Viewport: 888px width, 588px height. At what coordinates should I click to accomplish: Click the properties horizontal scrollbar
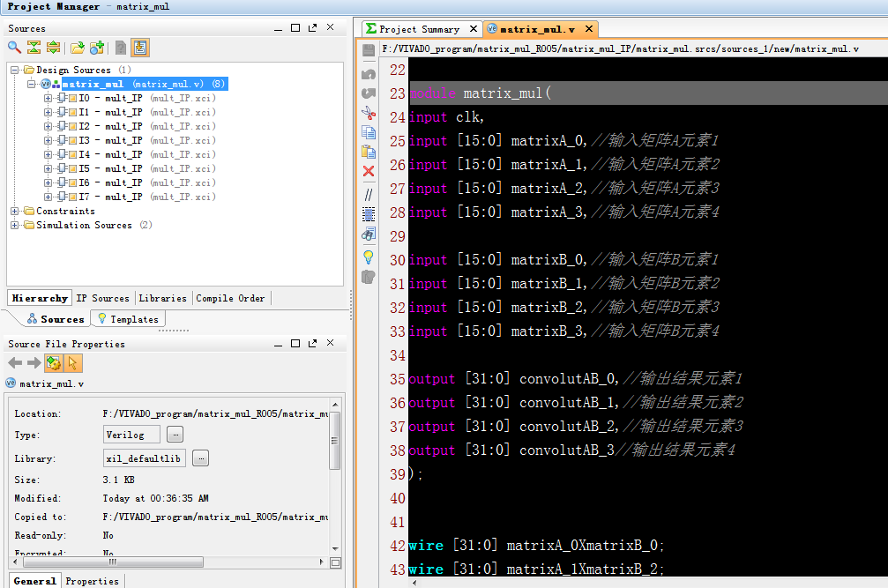pyautogui.click(x=110, y=562)
